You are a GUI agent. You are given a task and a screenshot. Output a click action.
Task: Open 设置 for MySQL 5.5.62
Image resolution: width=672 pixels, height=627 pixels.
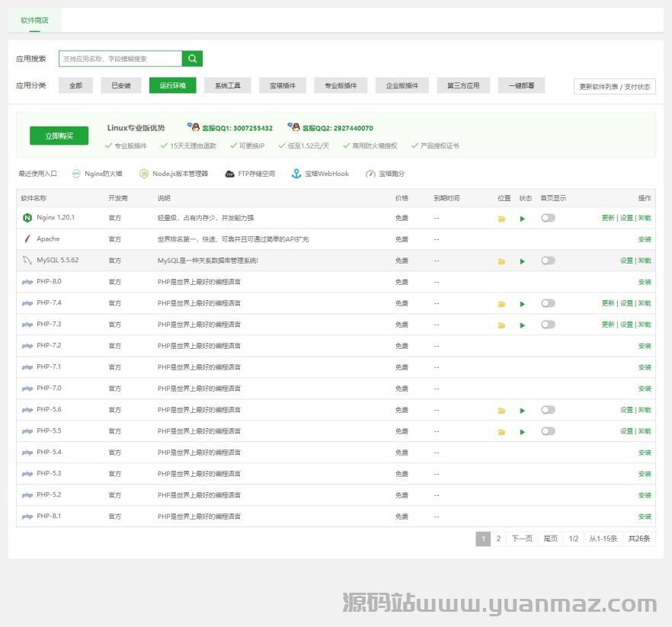(x=626, y=261)
